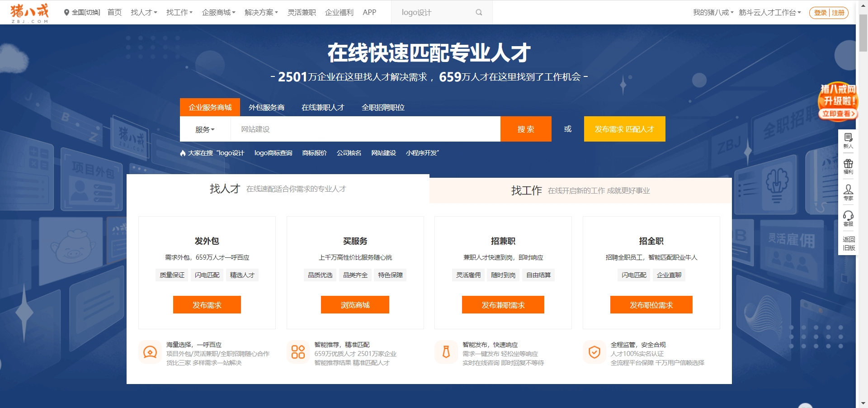Click the 登录 link
Screen dimensions: 868x408
pyautogui.click(x=820, y=13)
